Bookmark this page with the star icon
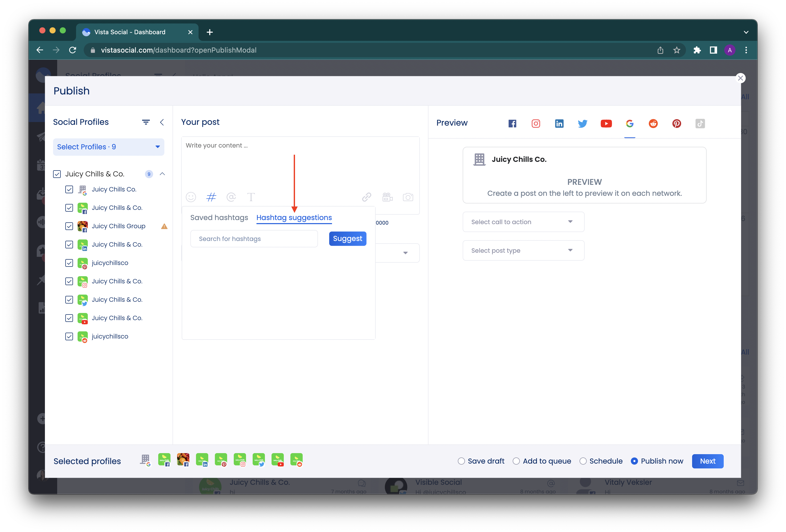786x532 pixels. click(677, 50)
